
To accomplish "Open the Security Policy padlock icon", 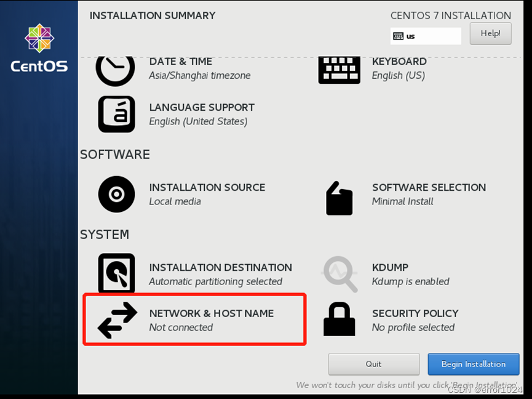I will point(339,319).
